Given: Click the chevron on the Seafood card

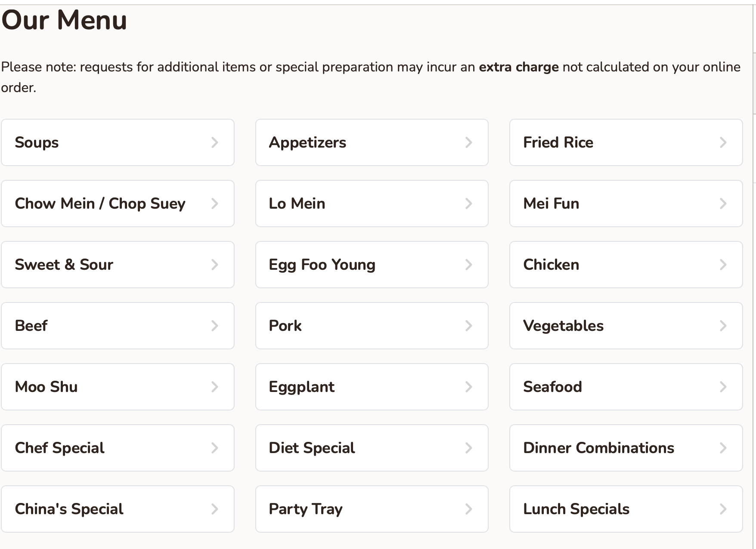Looking at the screenshot, I should click(723, 387).
